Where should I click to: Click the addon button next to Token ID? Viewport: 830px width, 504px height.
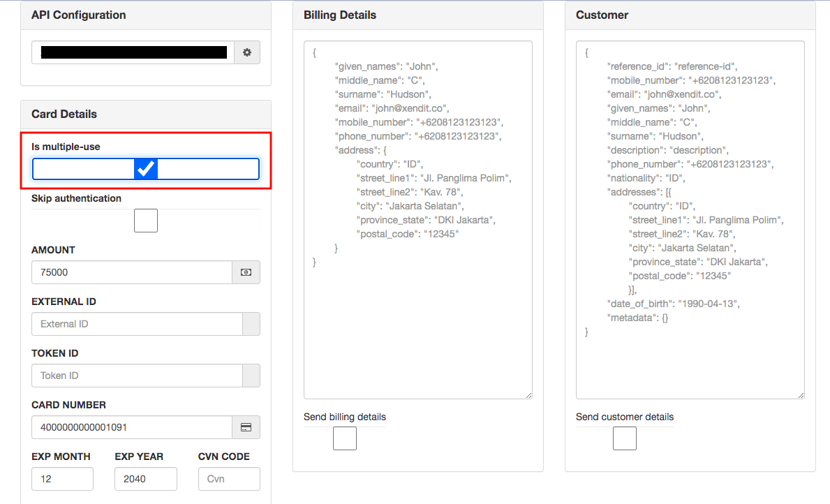[x=251, y=376]
